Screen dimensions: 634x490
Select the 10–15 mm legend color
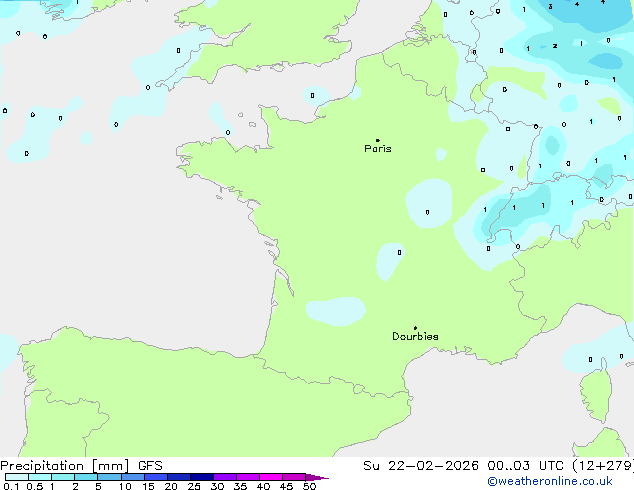(x=132, y=477)
